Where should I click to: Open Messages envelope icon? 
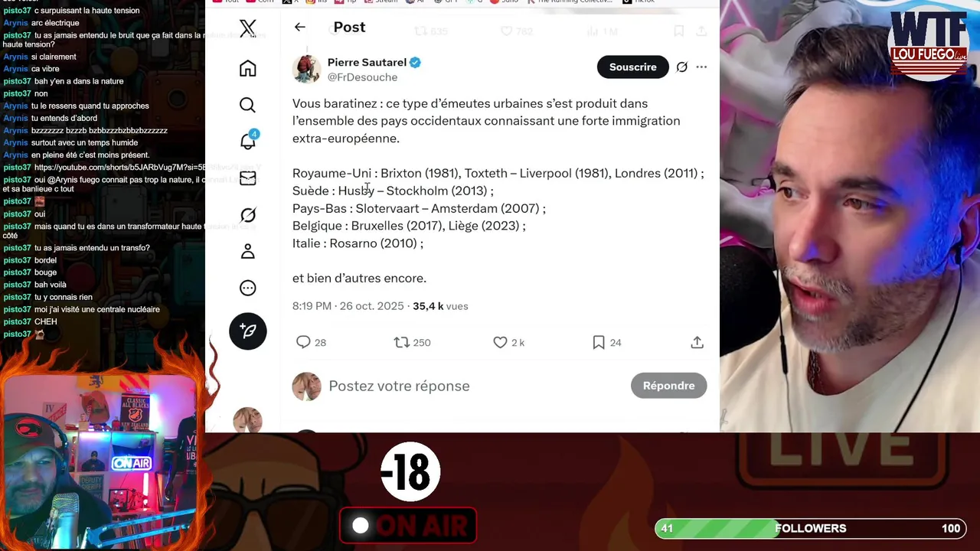(247, 178)
